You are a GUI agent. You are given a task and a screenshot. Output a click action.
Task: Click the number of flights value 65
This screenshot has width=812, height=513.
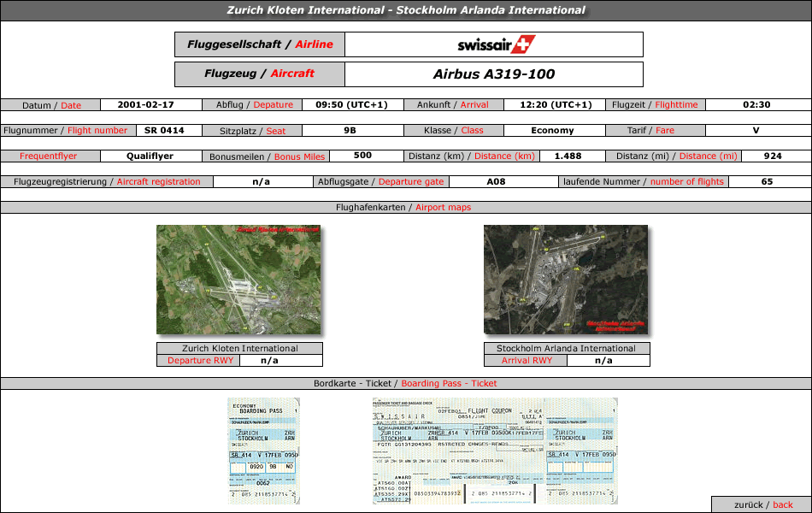coord(767,181)
